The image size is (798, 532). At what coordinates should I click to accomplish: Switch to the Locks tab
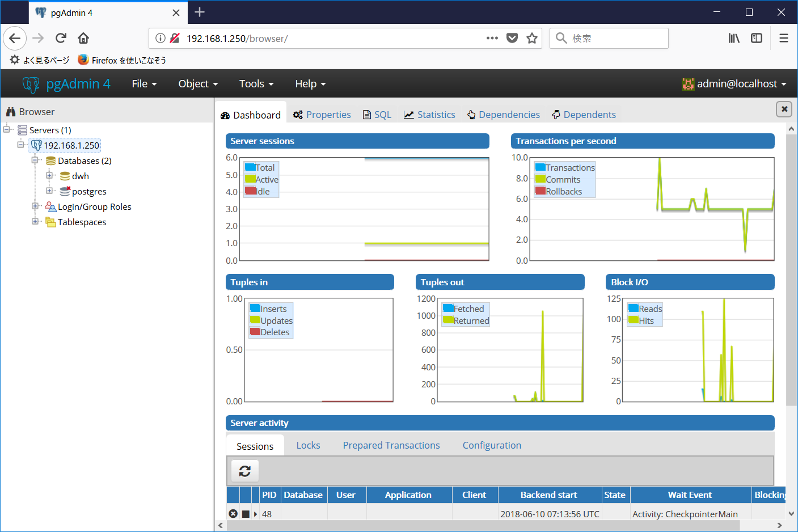(x=308, y=445)
